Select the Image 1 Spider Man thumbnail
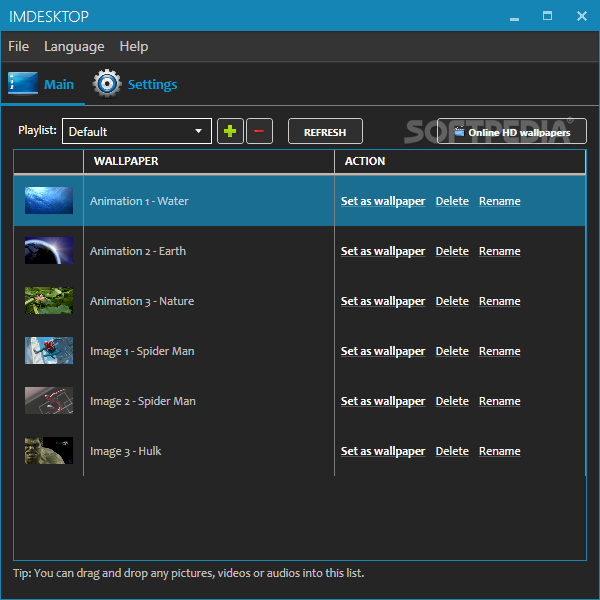The height and width of the screenshot is (600, 600). point(49,351)
